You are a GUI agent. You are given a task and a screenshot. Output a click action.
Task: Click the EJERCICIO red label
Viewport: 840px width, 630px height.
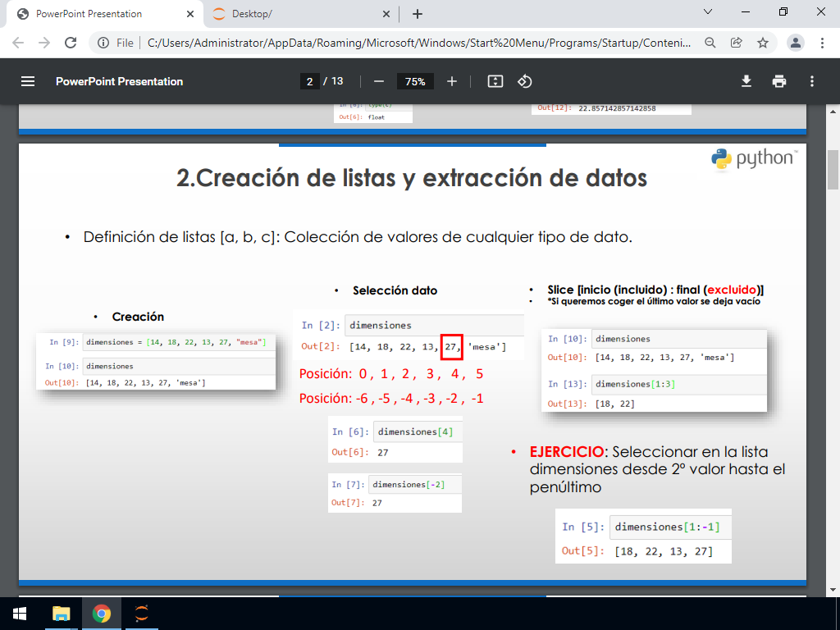[567, 452]
